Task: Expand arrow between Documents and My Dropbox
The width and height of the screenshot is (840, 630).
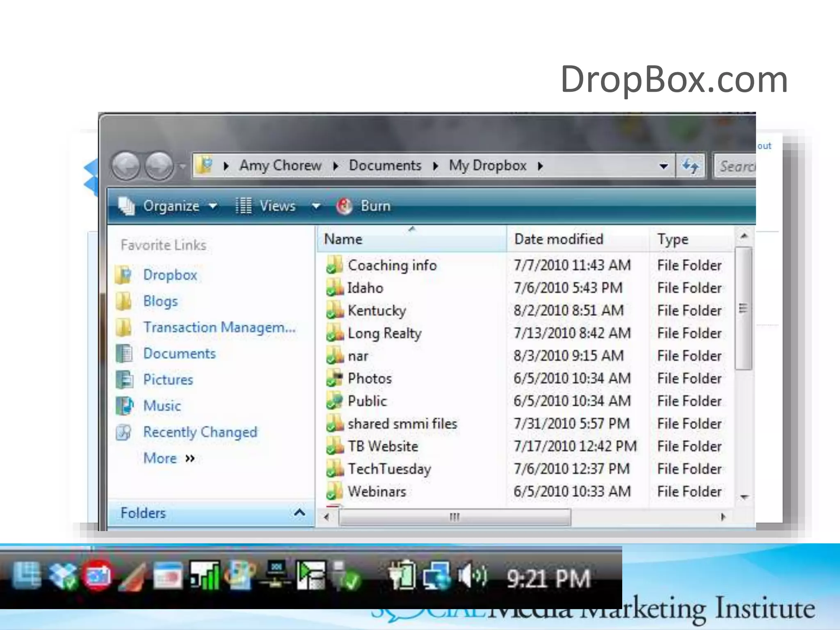Action: (x=436, y=166)
